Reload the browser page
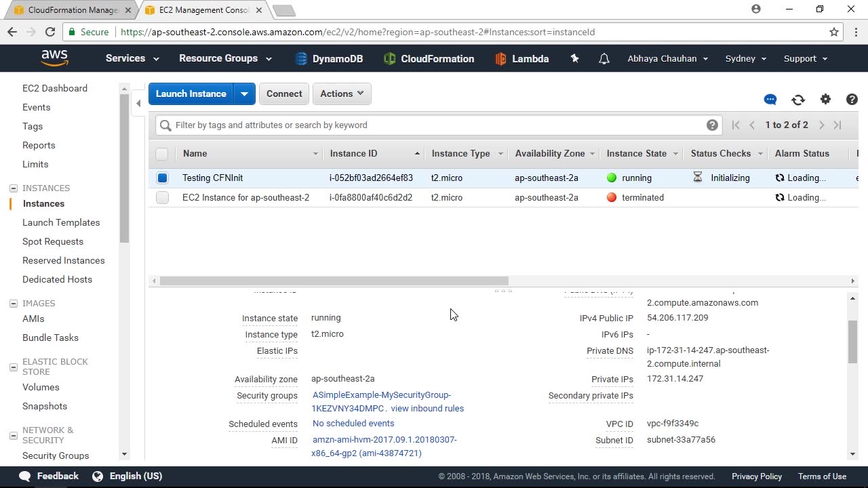The width and height of the screenshot is (868, 488). click(50, 32)
